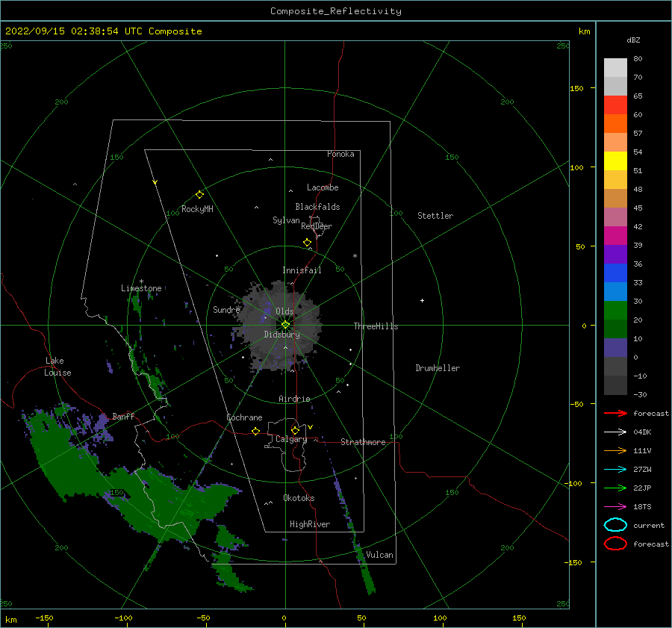Image resolution: width=672 pixels, height=628 pixels.
Task: Click the yellow diamond marker near RockyMH
Action: (x=199, y=195)
